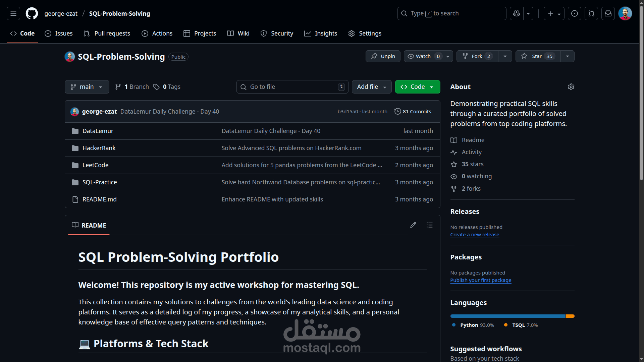Image resolution: width=644 pixels, height=362 pixels.
Task: Click the HackerRank folder icon
Action: pyautogui.click(x=75, y=148)
